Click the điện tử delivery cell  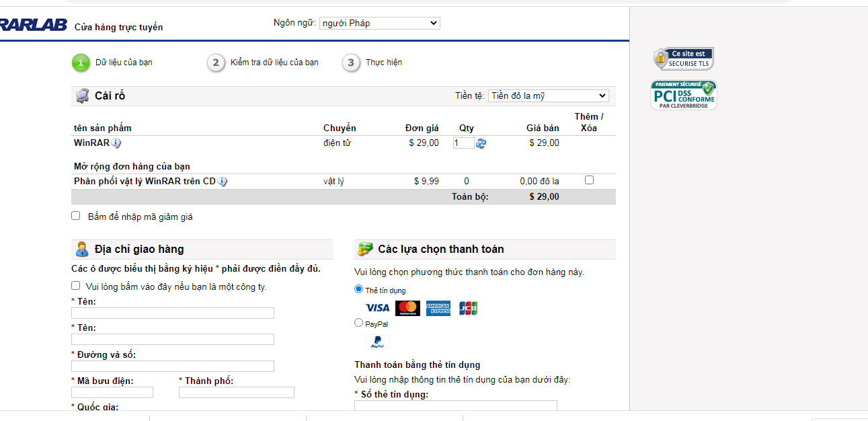click(337, 143)
